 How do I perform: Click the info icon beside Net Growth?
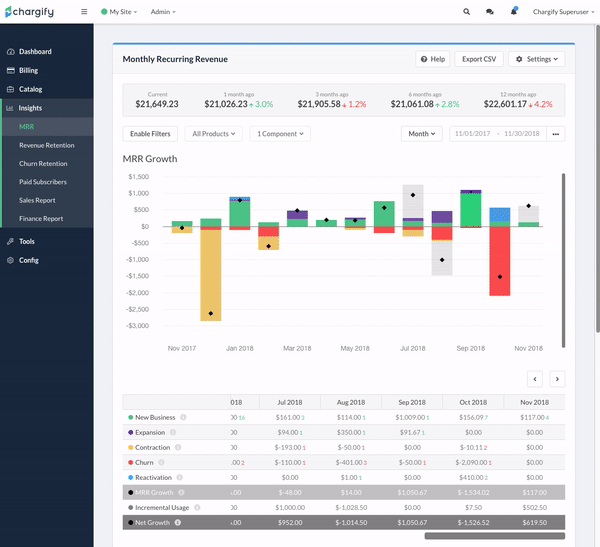tap(178, 523)
